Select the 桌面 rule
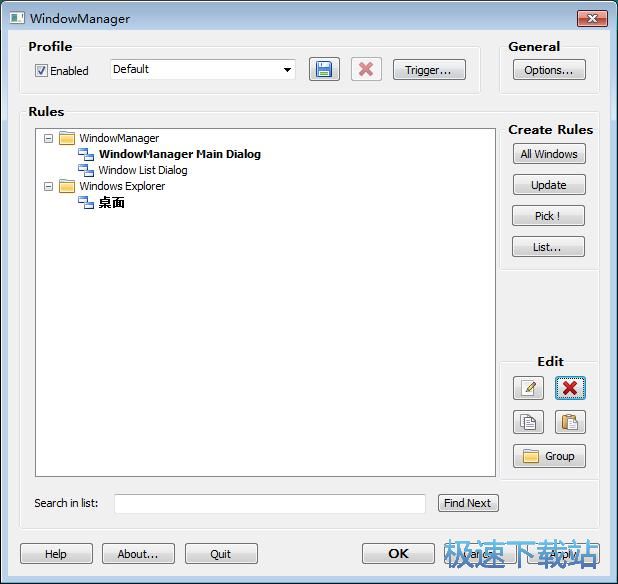The width and height of the screenshot is (618, 584). [x=112, y=203]
